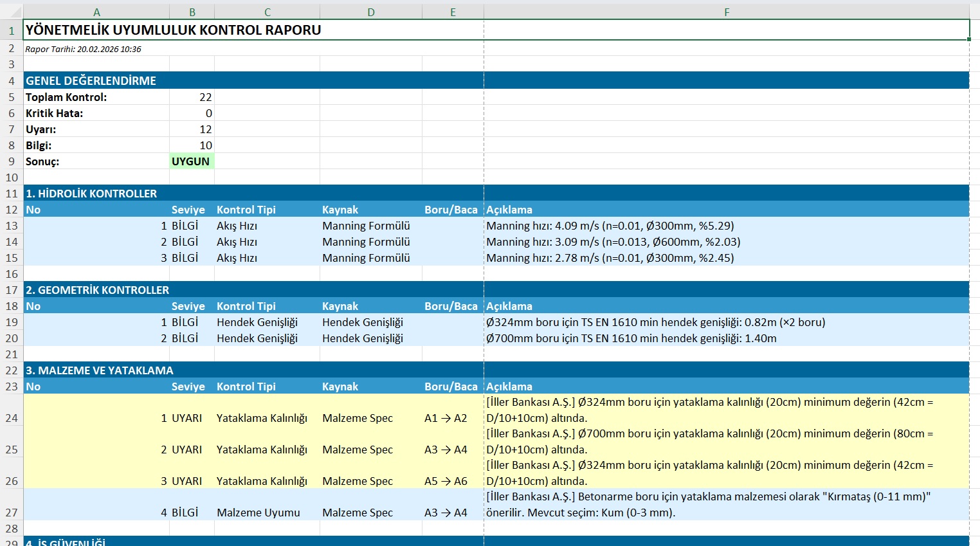
Task: Select the Manning hızı 3.09 m/s cell
Action: click(x=727, y=242)
